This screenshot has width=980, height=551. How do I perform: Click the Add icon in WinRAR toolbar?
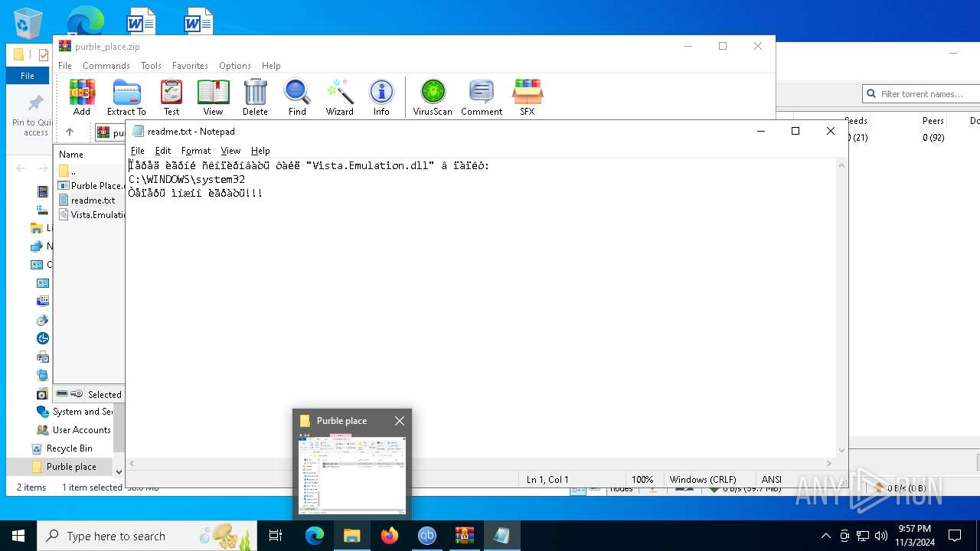tap(82, 97)
